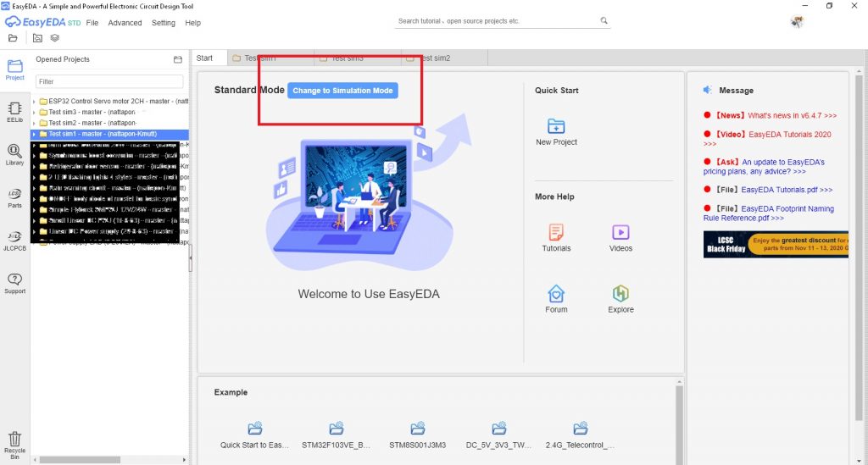Select the Test sim3 - master project row
Image resolution: width=868 pixels, height=465 pixels.
(109, 113)
